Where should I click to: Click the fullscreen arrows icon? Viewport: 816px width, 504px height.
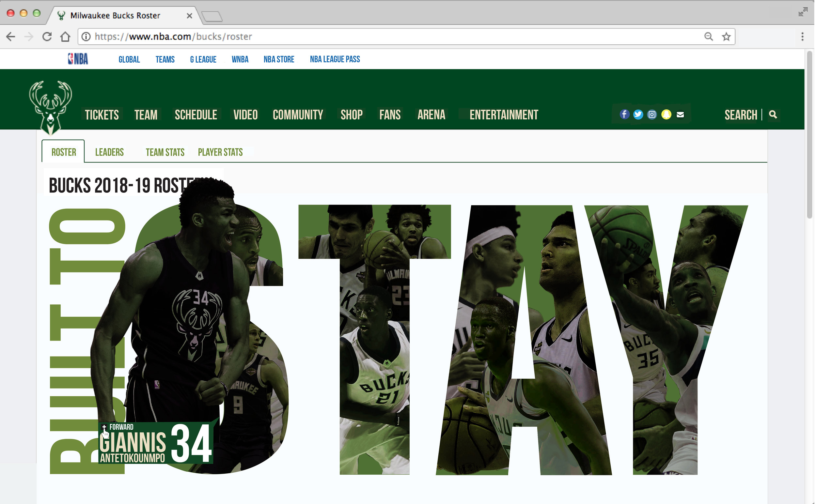[803, 12]
